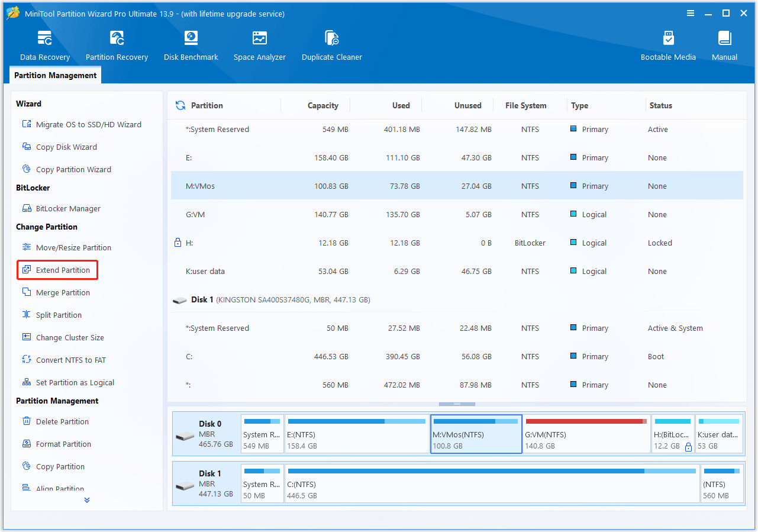Image resolution: width=758 pixels, height=532 pixels.
Task: Switch to Partition Management tab
Action: [x=56, y=75]
